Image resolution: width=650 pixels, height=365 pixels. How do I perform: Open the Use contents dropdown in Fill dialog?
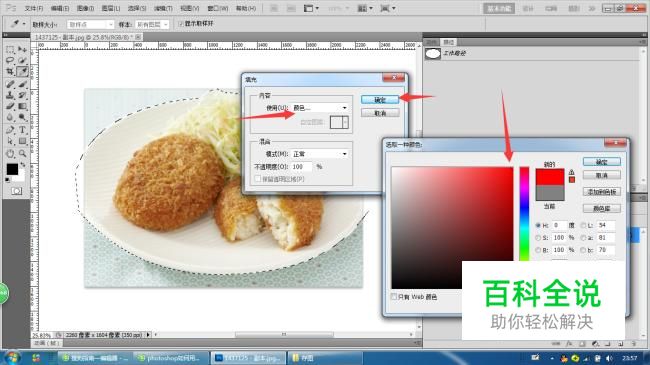[x=320, y=108]
